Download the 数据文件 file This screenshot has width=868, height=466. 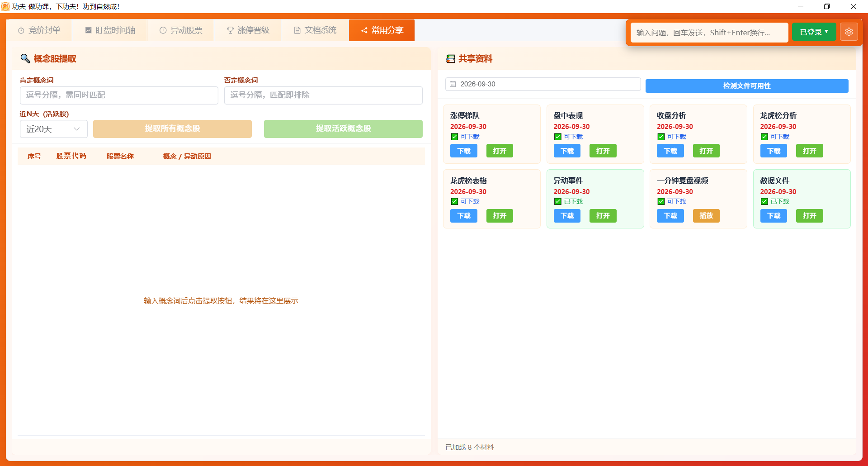click(774, 216)
